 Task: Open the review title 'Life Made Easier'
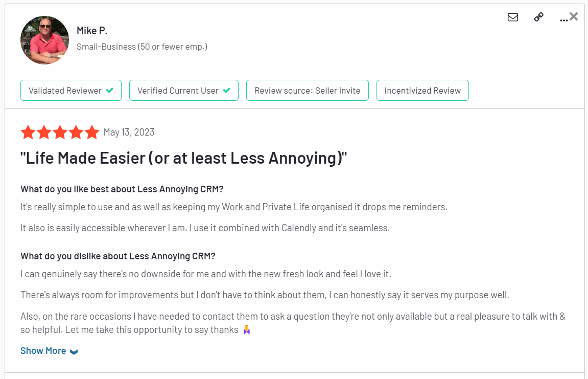(x=184, y=158)
